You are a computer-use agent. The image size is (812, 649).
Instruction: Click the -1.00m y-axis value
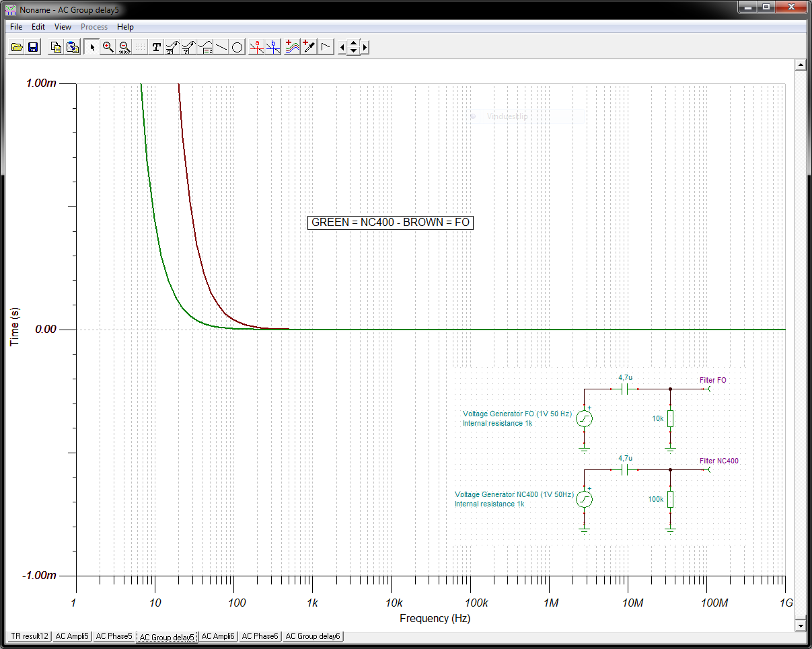(40, 576)
